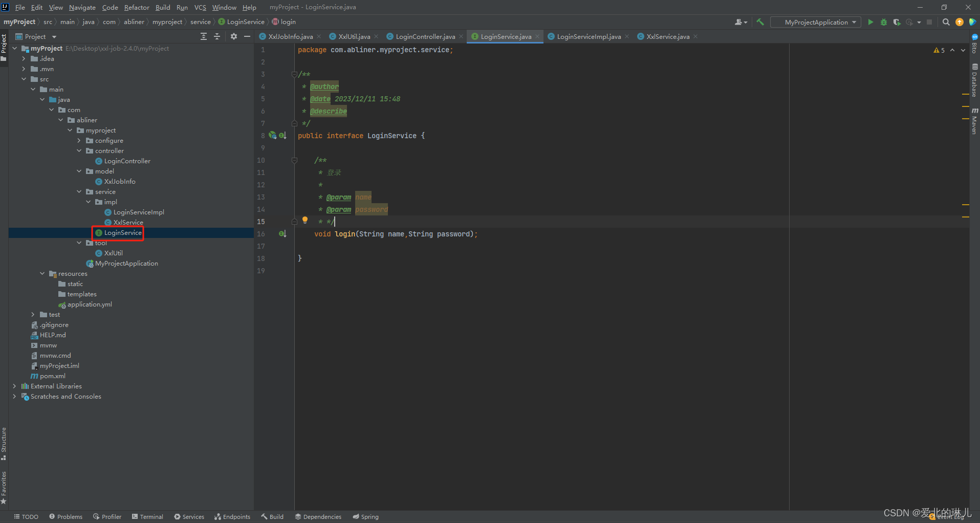Screen dimensions: 980x523
Task: Click the Spring bean gutter icon on line 8
Action: (x=273, y=136)
